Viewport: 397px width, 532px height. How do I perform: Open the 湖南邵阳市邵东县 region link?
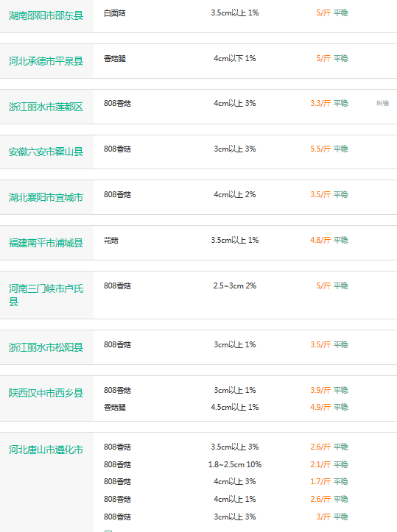[46, 15]
